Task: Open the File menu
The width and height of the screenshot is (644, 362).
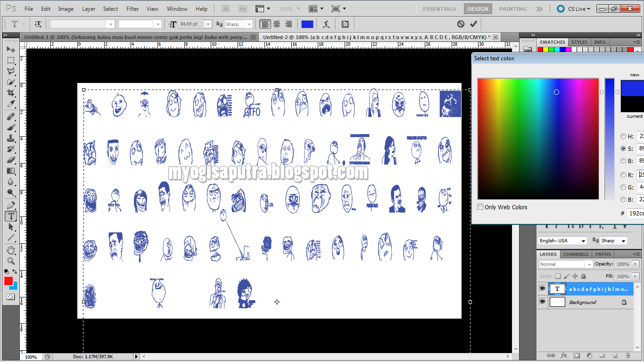Action: [29, 8]
